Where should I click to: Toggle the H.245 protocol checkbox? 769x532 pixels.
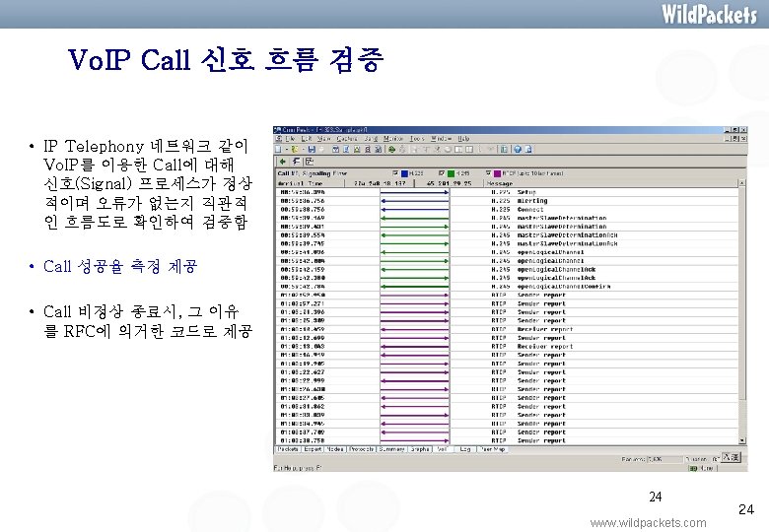coord(441,173)
